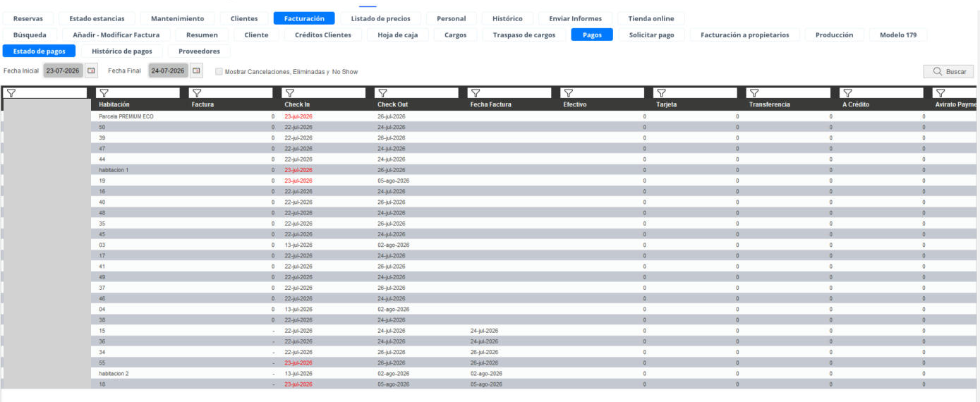Open Facturación a propietarios sub-tab
This screenshot has width=980, height=402.
745,35
